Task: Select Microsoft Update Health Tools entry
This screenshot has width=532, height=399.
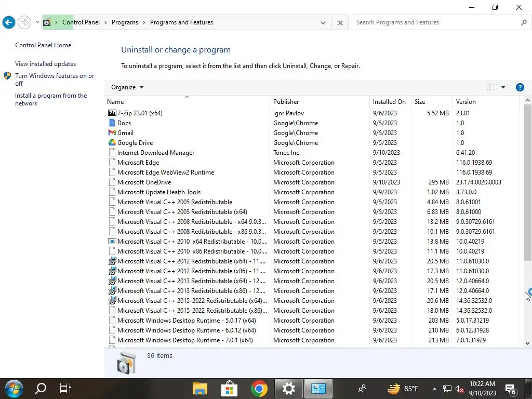Action: tap(159, 192)
